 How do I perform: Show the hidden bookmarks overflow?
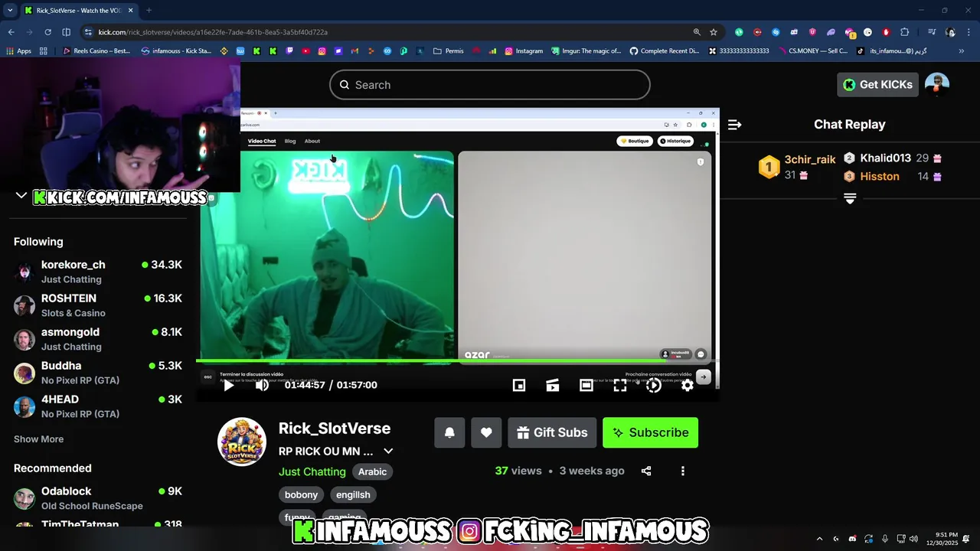[962, 51]
